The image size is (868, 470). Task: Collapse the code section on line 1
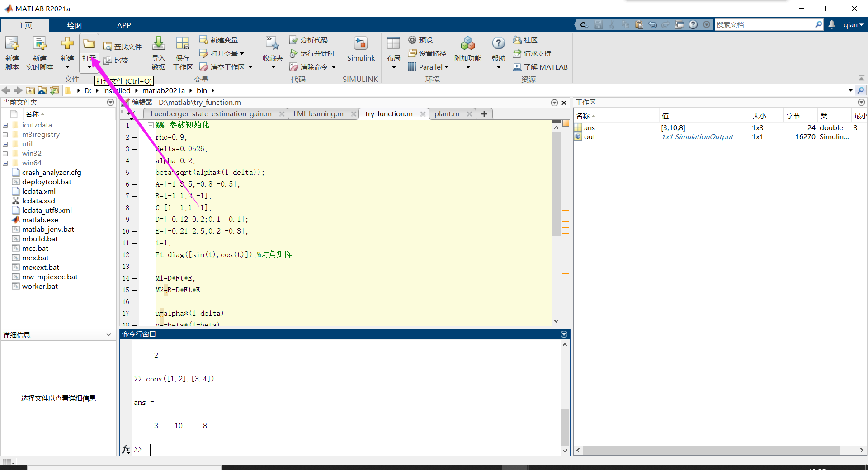(x=151, y=126)
